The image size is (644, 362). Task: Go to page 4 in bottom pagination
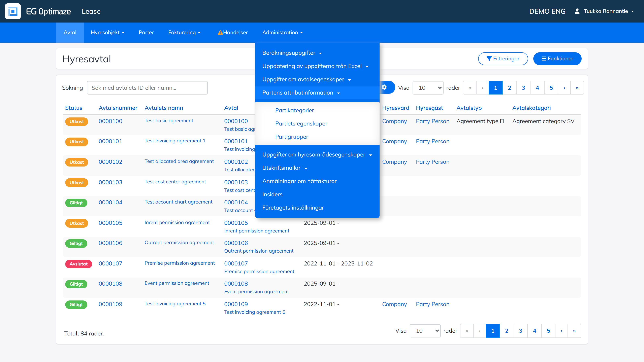pyautogui.click(x=535, y=331)
